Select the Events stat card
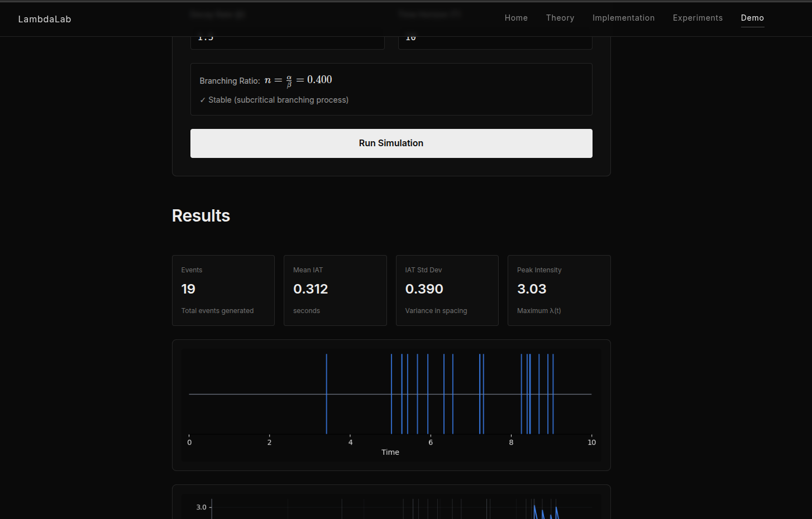The height and width of the screenshot is (519, 812). click(x=223, y=290)
